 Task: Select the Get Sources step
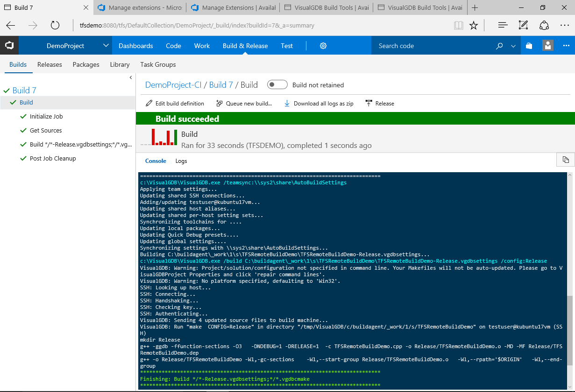coord(46,131)
